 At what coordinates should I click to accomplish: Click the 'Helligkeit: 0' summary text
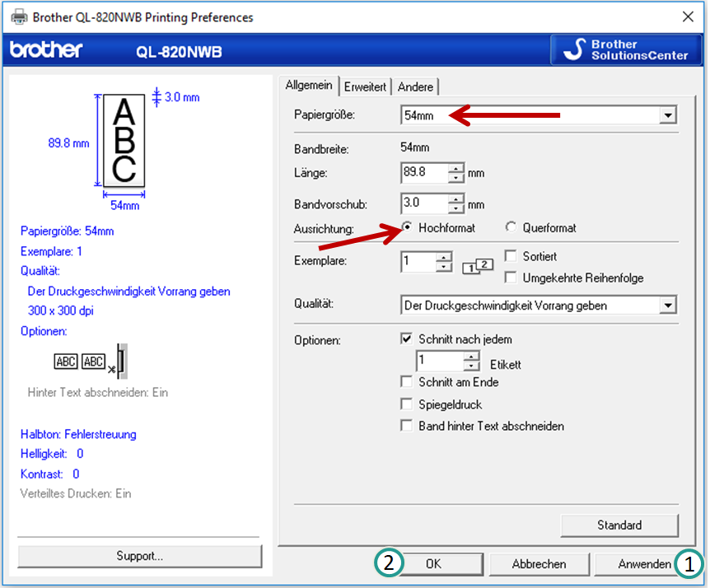coord(52,454)
